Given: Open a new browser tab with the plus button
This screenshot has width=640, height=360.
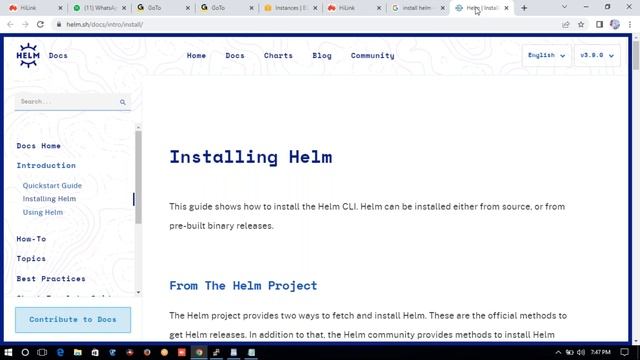Looking at the screenshot, I should [524, 8].
